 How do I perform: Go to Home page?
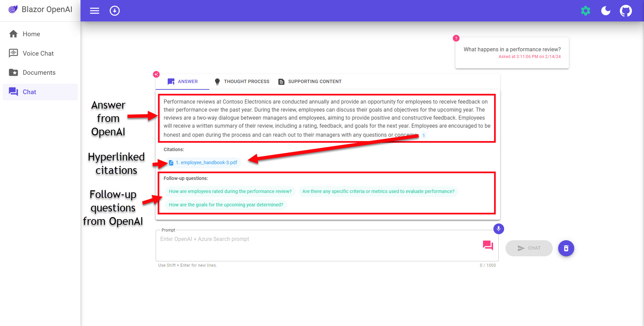(x=40, y=34)
